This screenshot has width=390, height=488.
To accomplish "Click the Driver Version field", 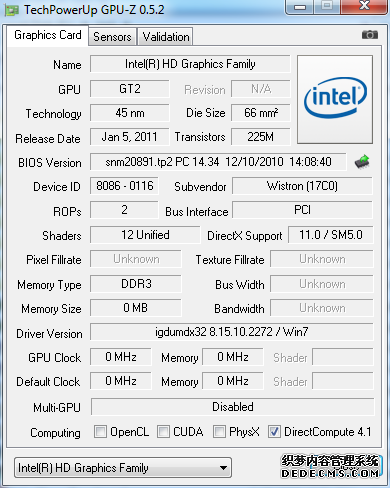I will click(x=232, y=332).
